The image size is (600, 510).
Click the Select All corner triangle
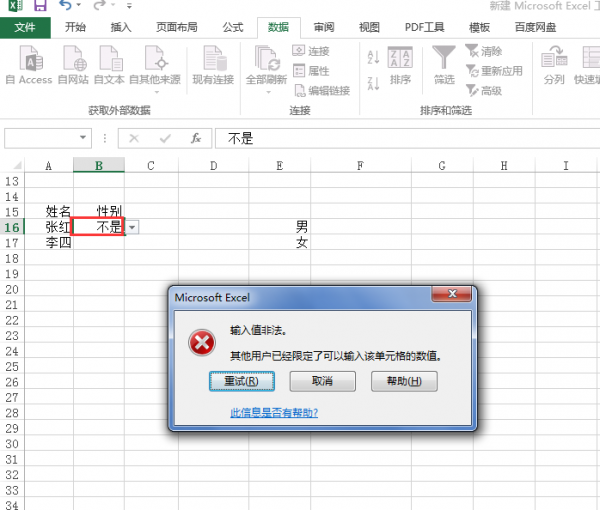coord(17,165)
